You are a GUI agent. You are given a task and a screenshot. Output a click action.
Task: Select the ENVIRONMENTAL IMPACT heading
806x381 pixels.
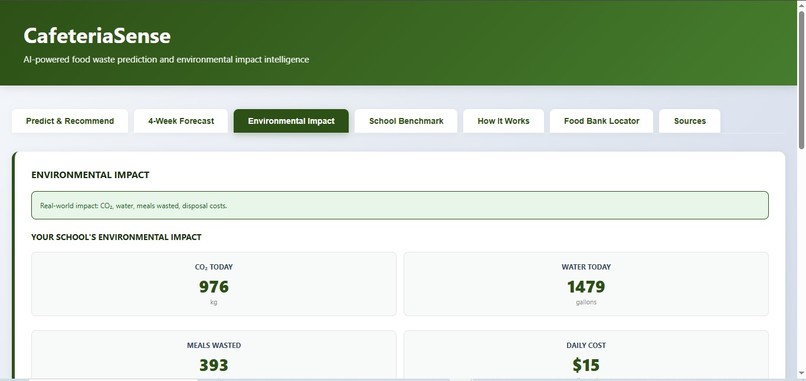tap(90, 175)
